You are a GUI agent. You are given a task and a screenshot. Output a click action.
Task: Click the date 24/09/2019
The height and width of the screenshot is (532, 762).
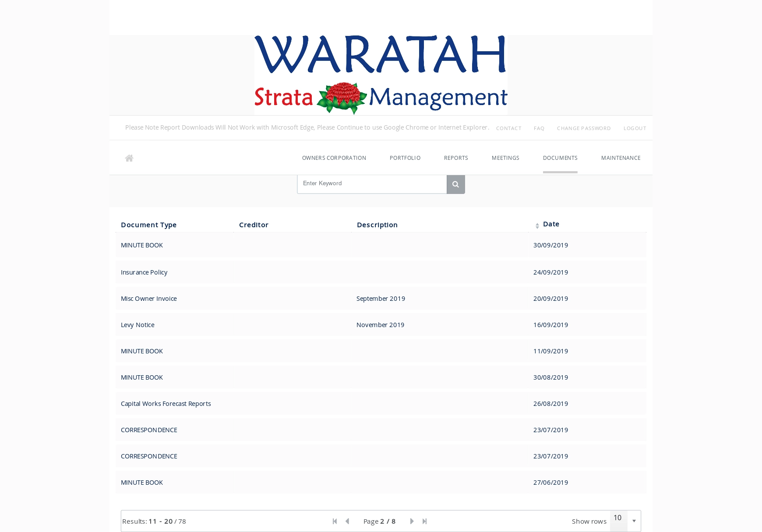pos(550,272)
